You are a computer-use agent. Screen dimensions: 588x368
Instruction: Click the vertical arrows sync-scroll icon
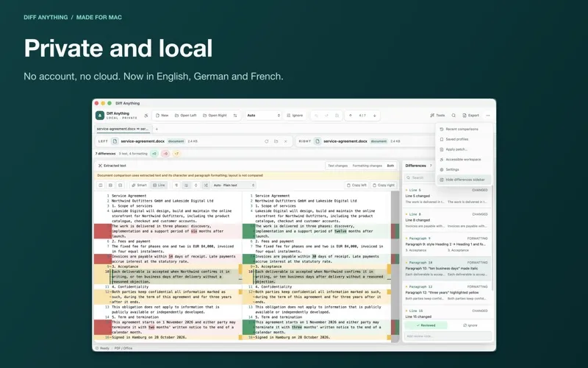tap(196, 185)
